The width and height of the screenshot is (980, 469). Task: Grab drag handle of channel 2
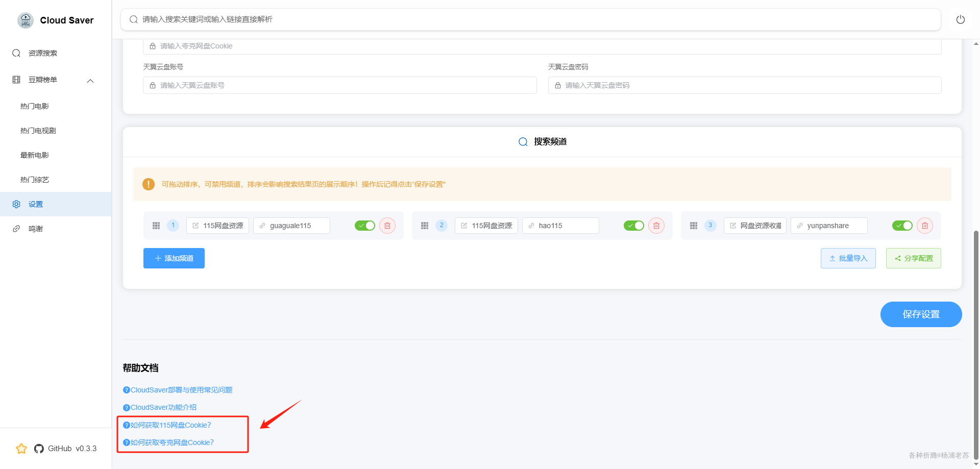coord(425,226)
